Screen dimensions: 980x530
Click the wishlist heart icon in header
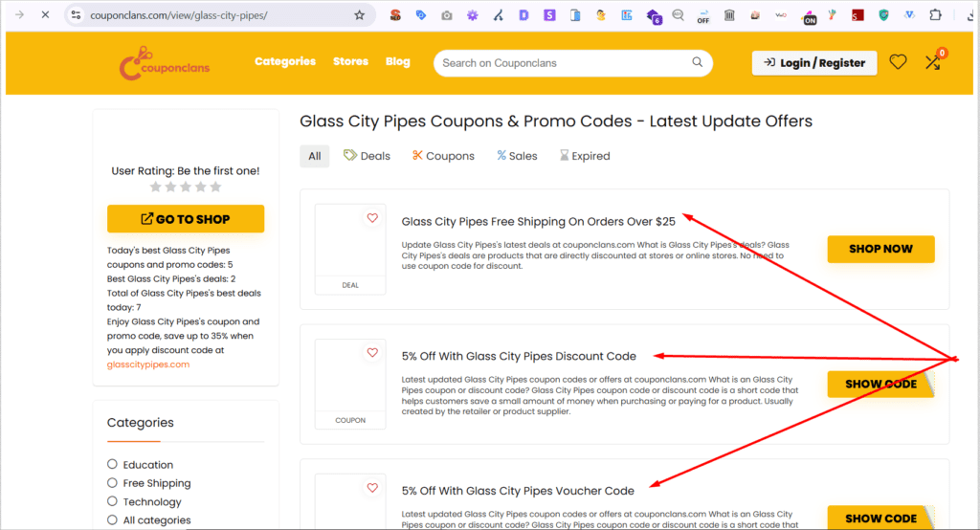click(898, 62)
